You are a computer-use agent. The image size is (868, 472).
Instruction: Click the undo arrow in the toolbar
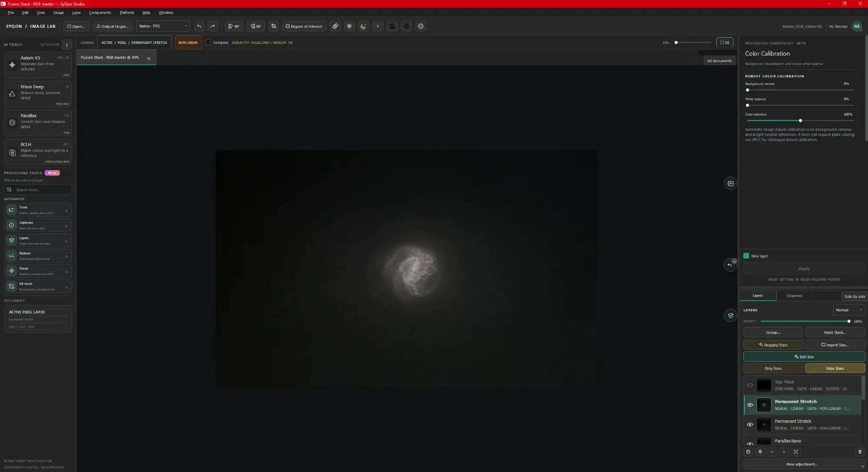[x=199, y=26]
